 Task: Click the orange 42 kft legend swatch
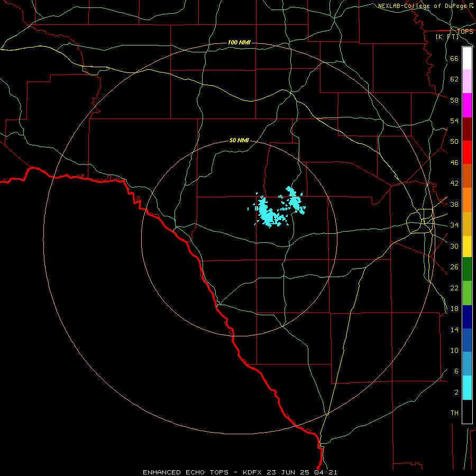pyautogui.click(x=467, y=200)
